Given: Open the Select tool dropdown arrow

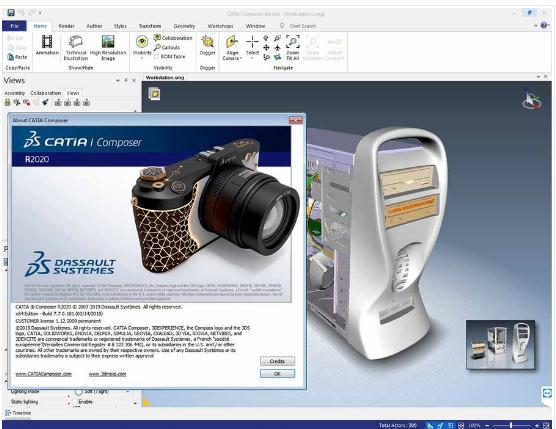Looking at the screenshot, I should click(252, 58).
